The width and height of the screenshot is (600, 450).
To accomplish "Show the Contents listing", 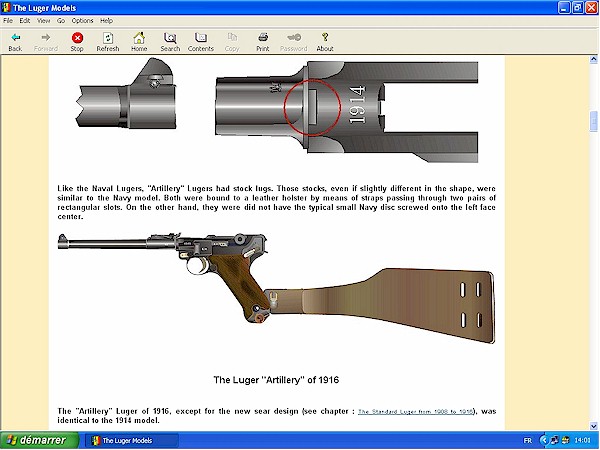I will tap(201, 42).
